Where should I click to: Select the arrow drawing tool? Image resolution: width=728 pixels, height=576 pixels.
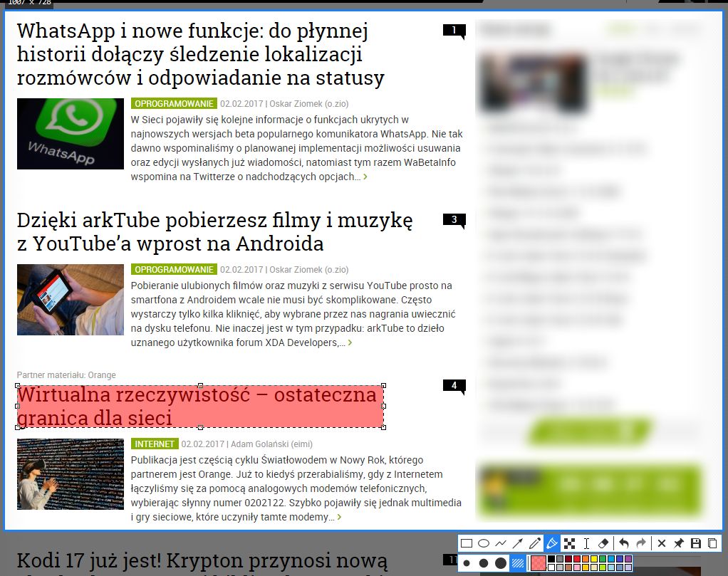point(518,543)
